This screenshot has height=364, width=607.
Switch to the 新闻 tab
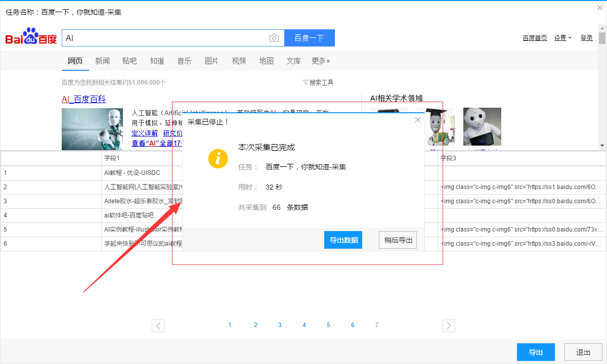pos(102,61)
